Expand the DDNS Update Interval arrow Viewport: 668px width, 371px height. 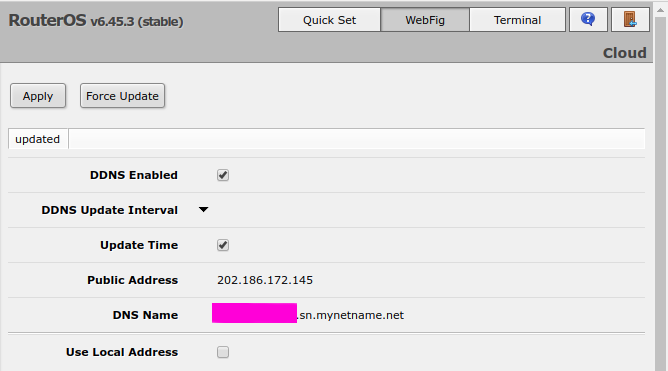point(204,210)
